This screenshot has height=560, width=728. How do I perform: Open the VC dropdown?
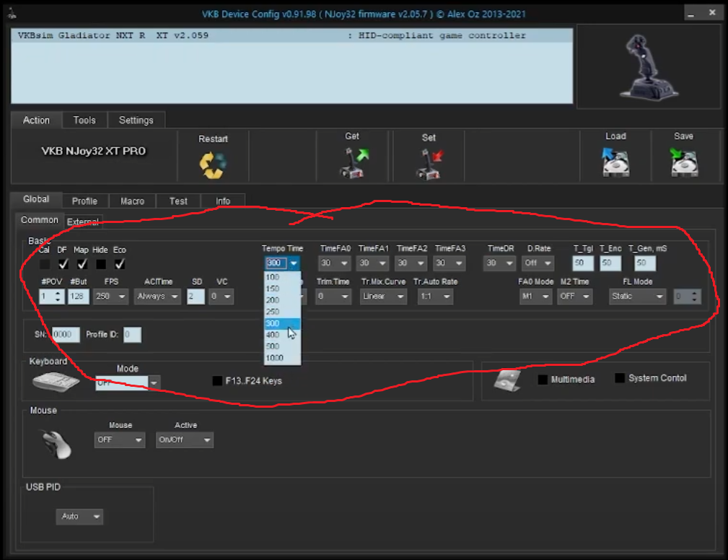pos(221,297)
